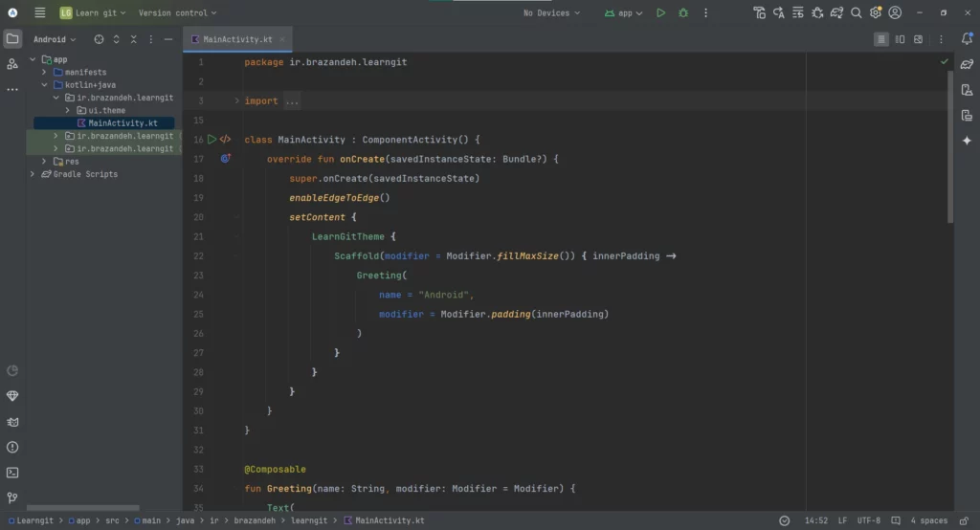The image size is (980, 530).
Task: Switch editor to Split view mode
Action: (x=900, y=39)
